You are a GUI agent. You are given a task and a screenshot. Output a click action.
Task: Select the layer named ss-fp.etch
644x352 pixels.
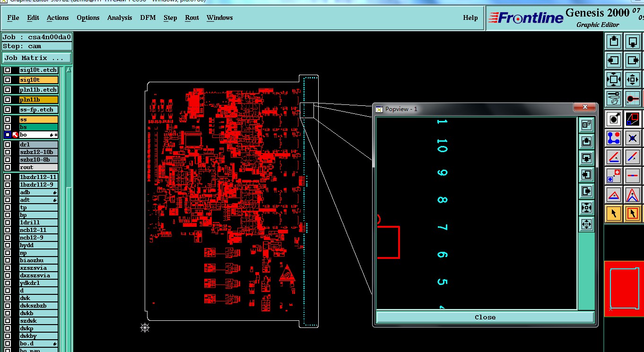pos(39,110)
